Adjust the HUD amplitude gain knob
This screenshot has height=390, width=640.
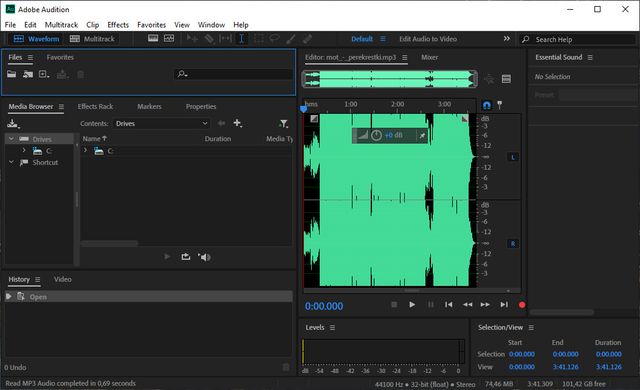point(376,135)
